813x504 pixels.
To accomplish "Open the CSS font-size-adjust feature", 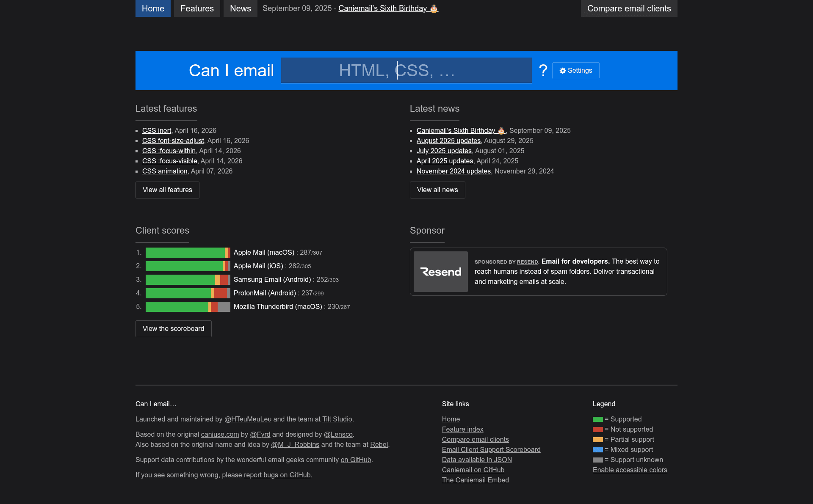I will [173, 141].
